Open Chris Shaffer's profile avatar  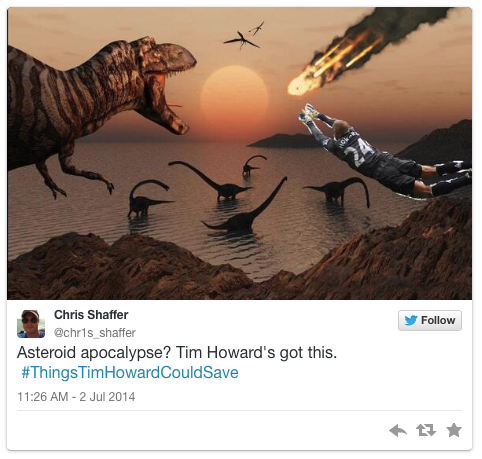(31, 324)
